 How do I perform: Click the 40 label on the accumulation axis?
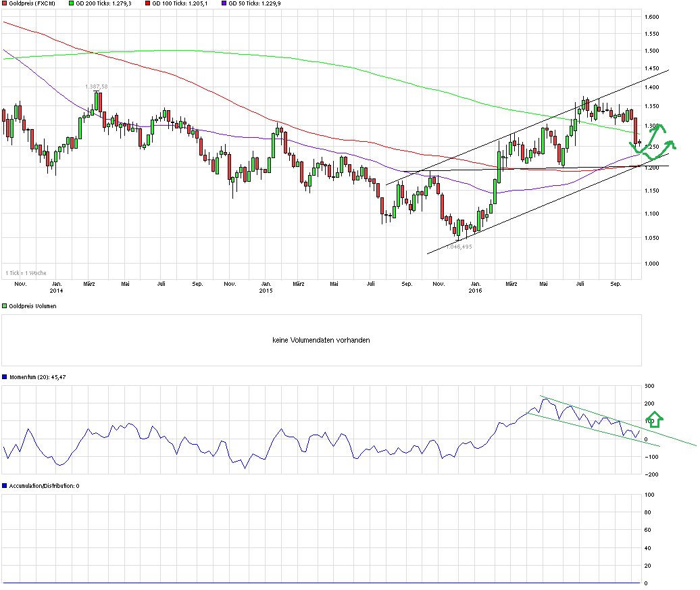(x=648, y=548)
